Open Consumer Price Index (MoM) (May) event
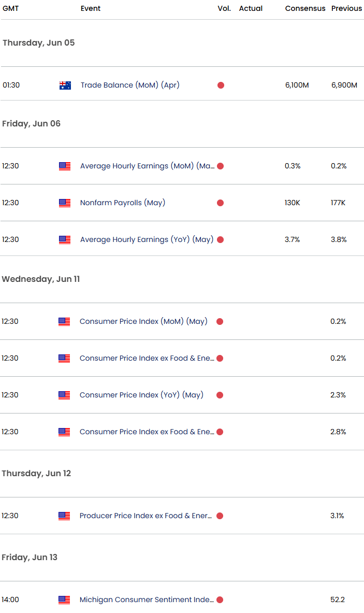 (x=143, y=321)
